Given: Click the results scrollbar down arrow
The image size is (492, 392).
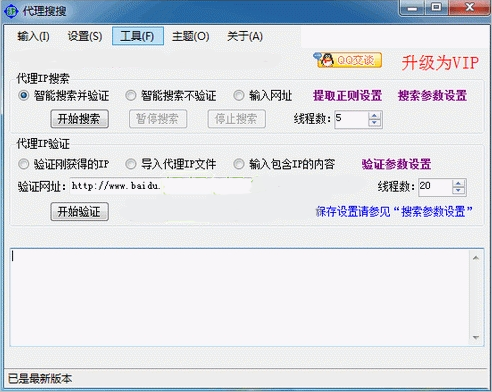Looking at the screenshot, I should (476, 337).
